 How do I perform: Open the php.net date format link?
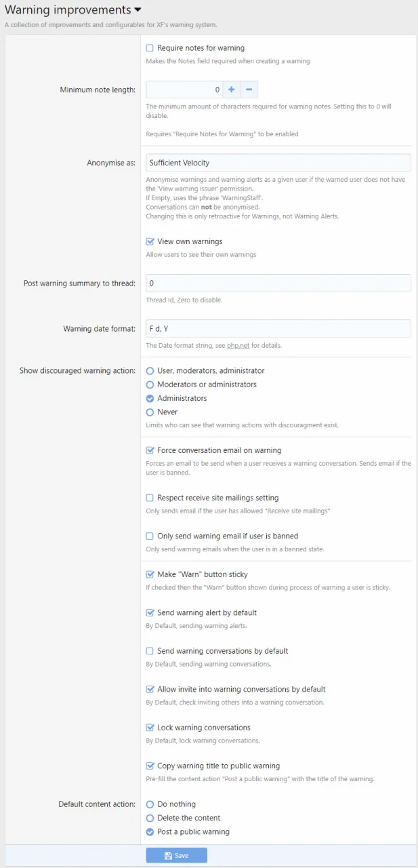pos(235,345)
